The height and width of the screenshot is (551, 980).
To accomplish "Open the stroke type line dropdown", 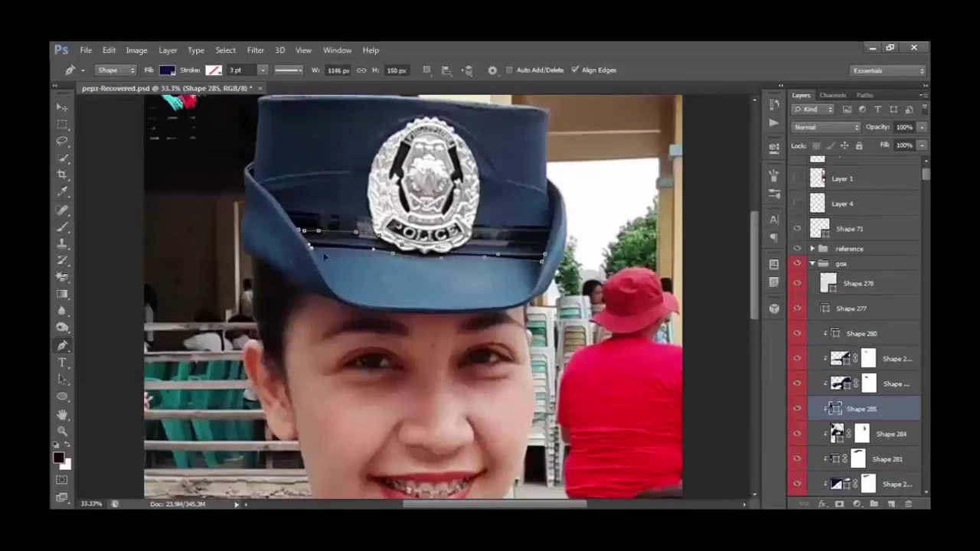I will click(289, 70).
